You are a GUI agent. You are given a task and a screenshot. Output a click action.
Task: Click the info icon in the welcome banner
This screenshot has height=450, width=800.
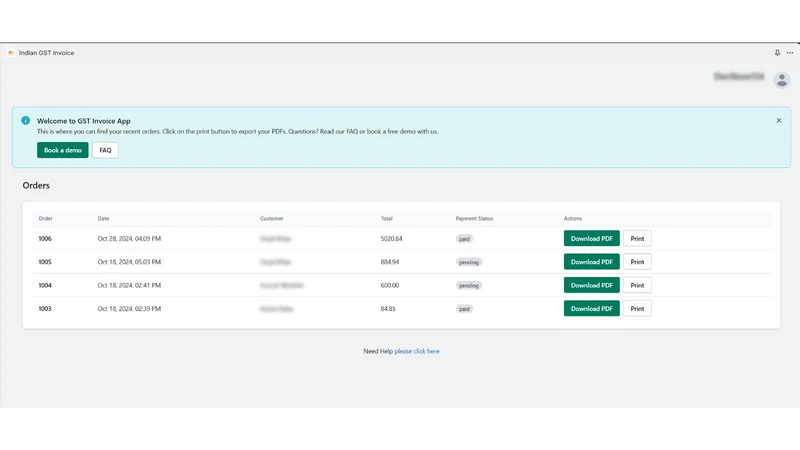pos(26,120)
